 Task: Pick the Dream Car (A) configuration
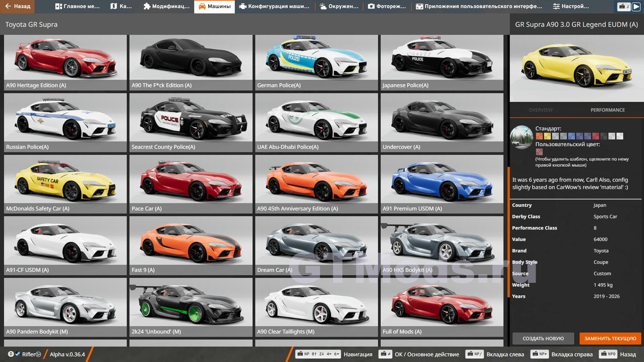316,246
